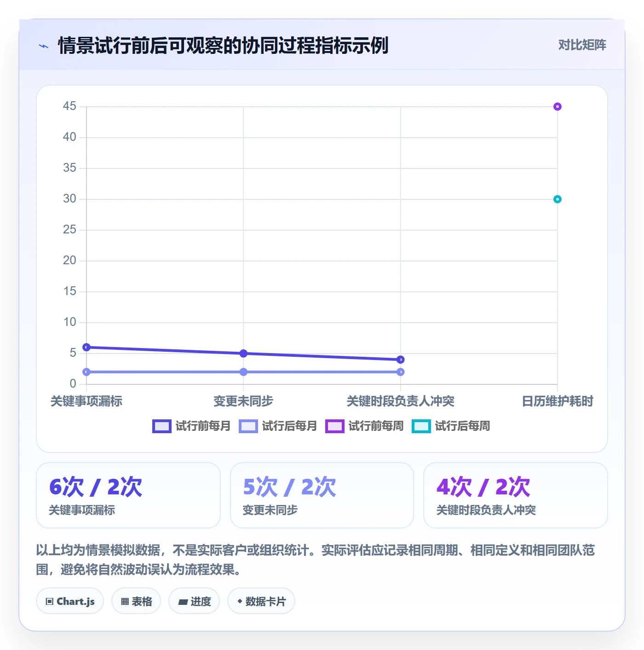Screen dimensions: 644x650
Task: Click the 数据卡片 tag chip
Action: 261,601
